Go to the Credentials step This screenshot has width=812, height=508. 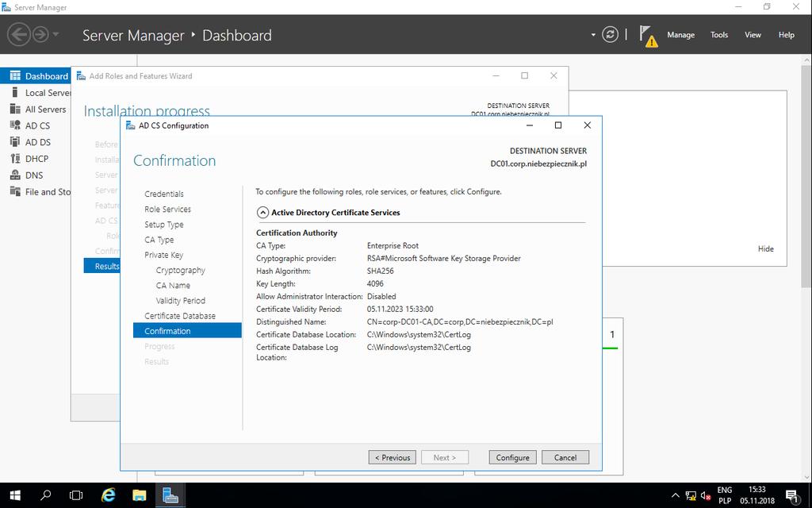tap(163, 194)
